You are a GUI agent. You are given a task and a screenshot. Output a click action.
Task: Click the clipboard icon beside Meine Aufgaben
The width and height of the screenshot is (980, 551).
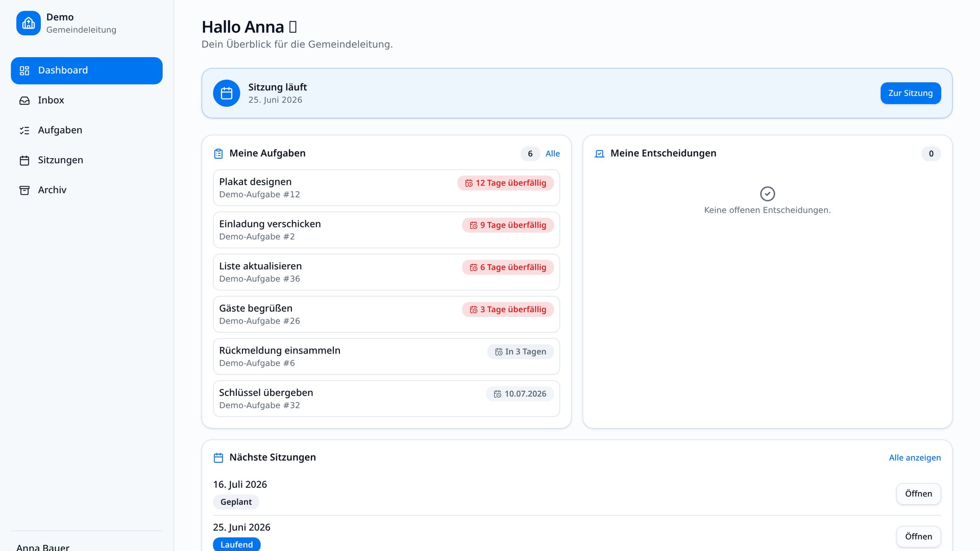pyautogui.click(x=218, y=154)
